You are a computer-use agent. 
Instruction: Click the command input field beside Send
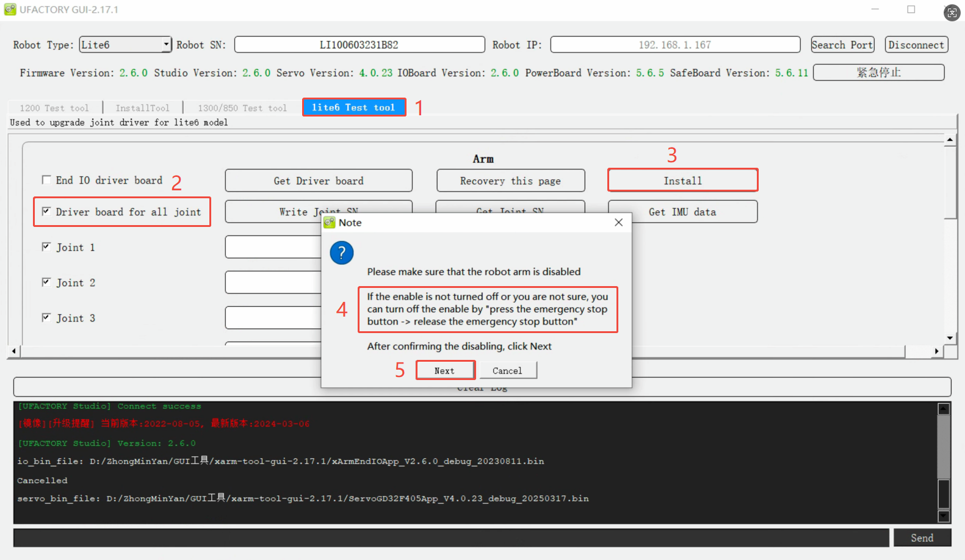pos(451,538)
